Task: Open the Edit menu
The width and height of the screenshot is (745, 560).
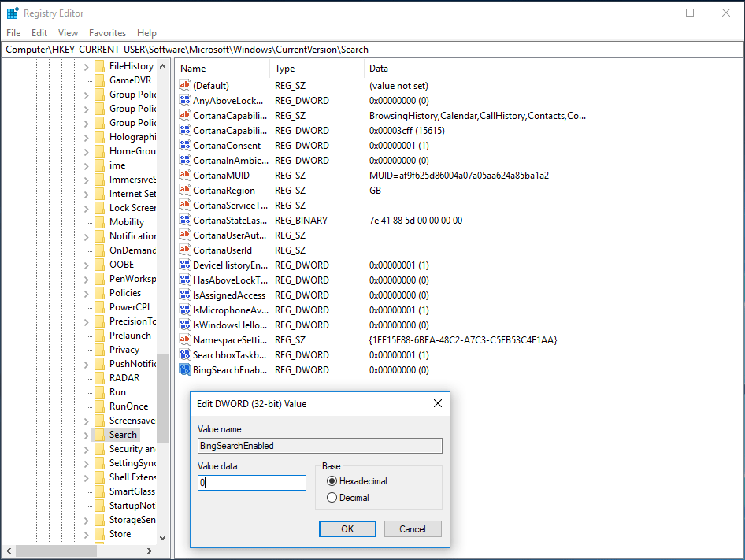Action: (39, 33)
